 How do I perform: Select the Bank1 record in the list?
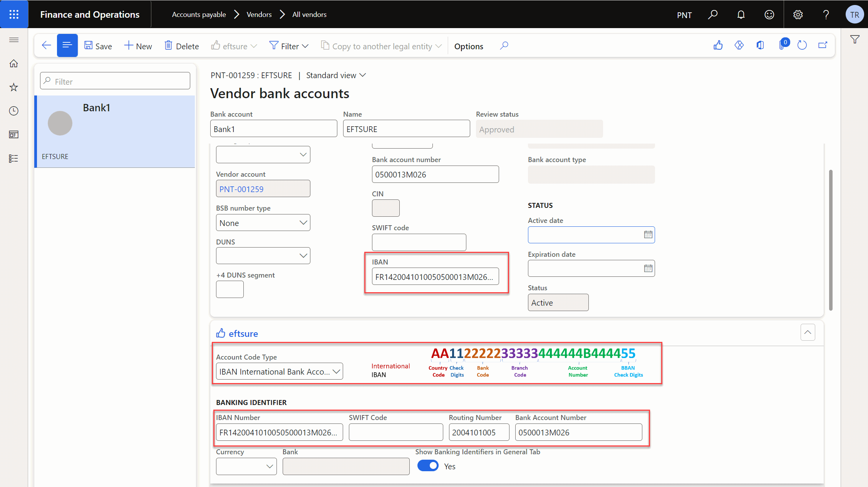pyautogui.click(x=115, y=131)
